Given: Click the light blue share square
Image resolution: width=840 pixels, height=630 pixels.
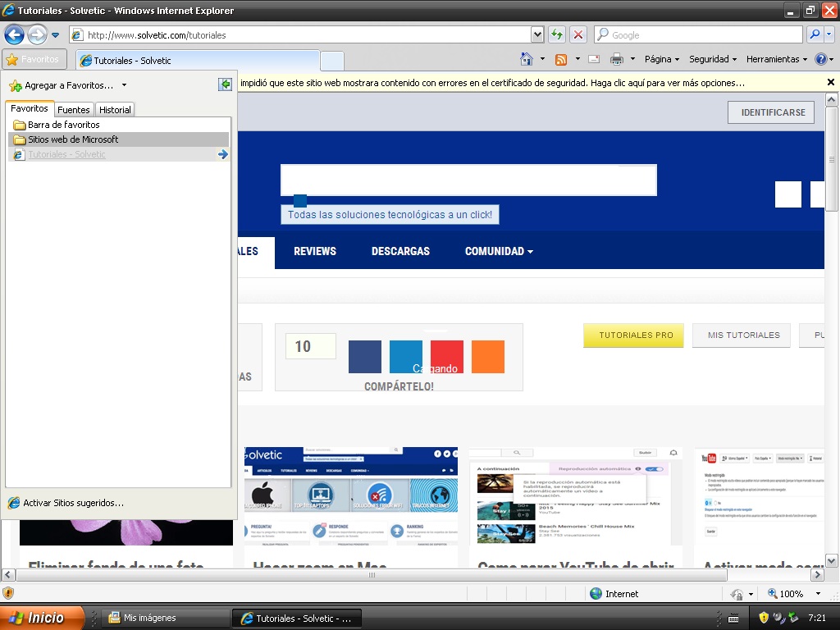Looking at the screenshot, I should (405, 357).
